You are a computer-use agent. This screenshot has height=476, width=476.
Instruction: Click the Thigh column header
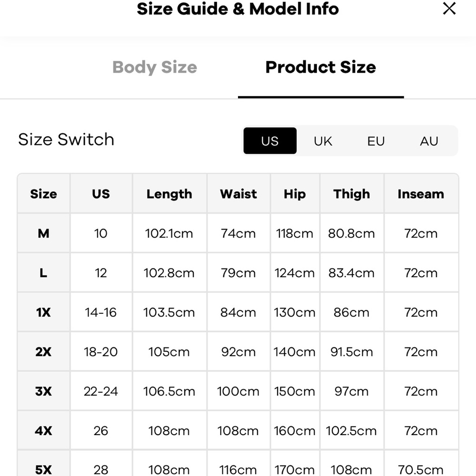point(351,194)
